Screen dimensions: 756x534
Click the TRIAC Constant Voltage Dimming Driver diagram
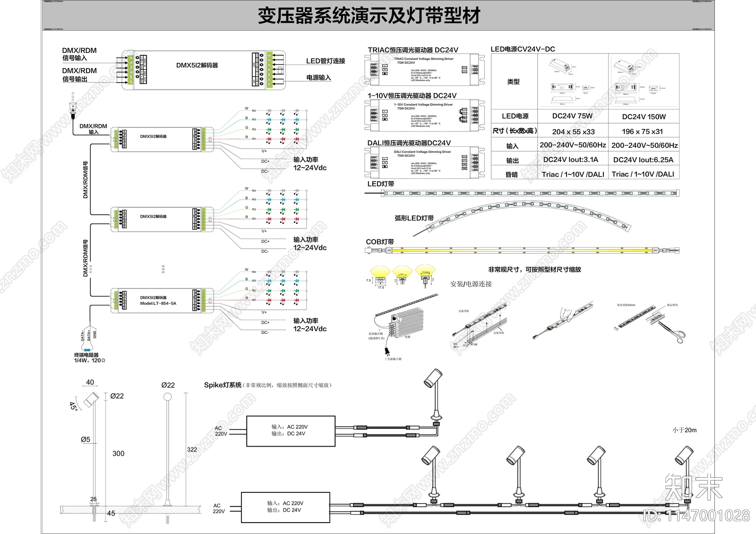[x=424, y=69]
